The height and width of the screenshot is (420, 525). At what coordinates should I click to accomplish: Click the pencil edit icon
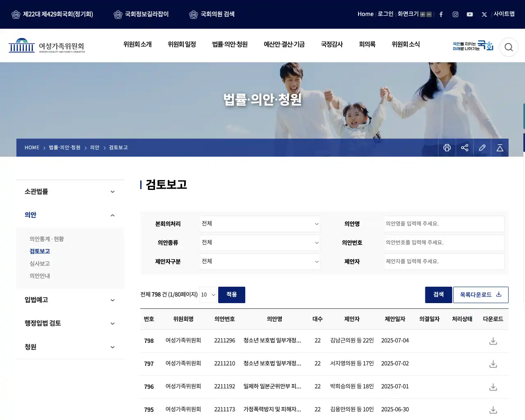482,148
